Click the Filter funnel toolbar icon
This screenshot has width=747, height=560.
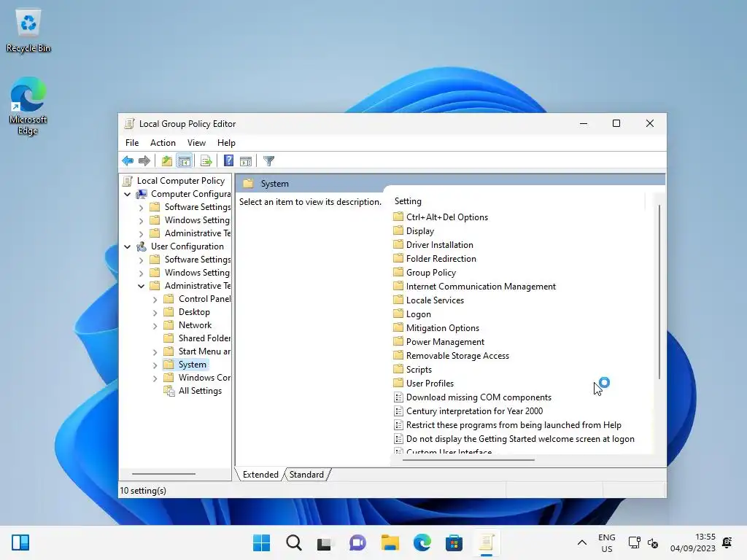[x=268, y=161]
